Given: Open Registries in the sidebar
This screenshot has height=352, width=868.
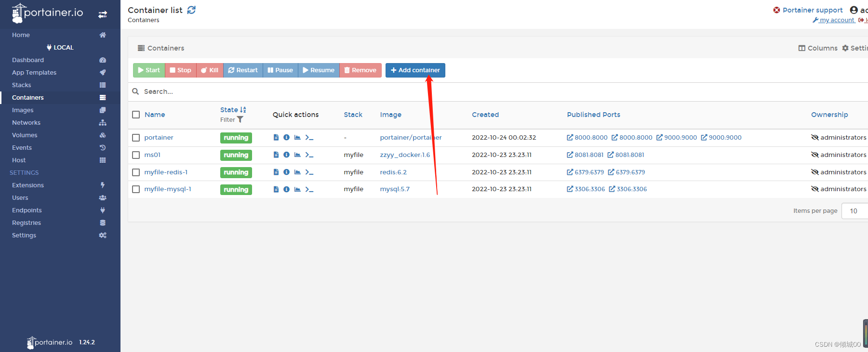Looking at the screenshot, I should pyautogui.click(x=60, y=223).
